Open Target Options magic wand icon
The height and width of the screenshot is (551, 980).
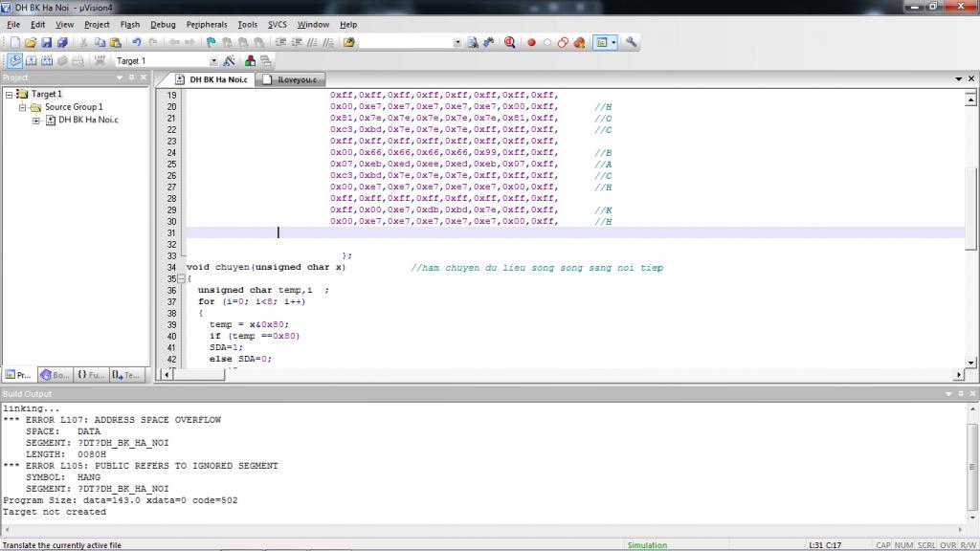pos(229,61)
